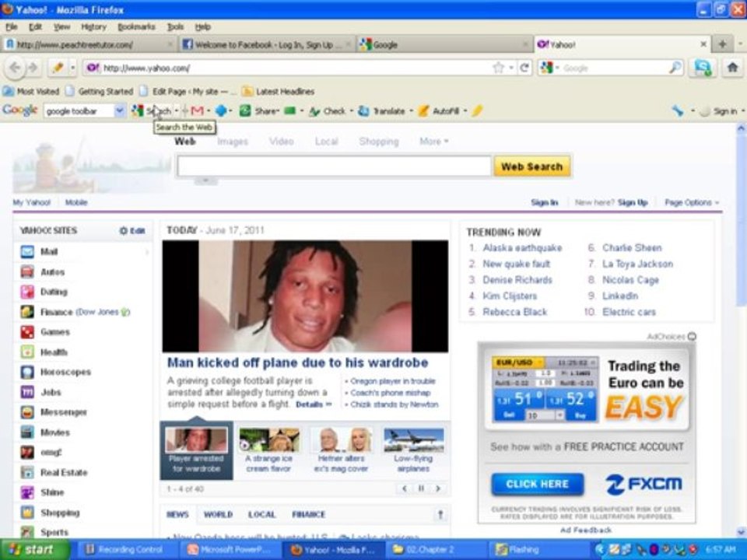Switch to the Facebook tab

pyautogui.click(x=267, y=44)
